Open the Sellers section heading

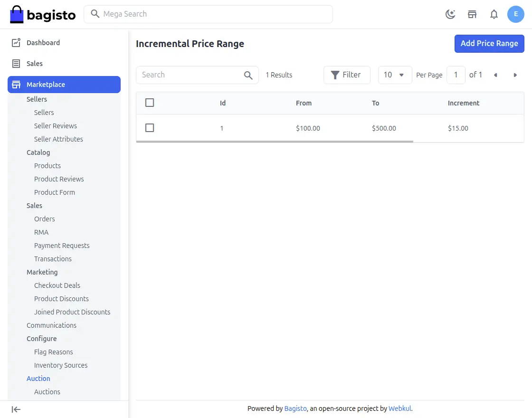(37, 99)
